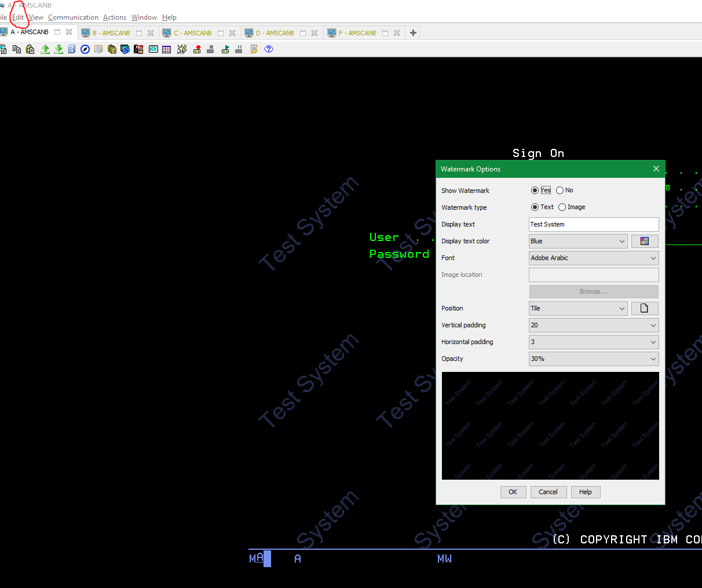This screenshot has height=588, width=702.
Task: Click the blue compass icon in the toolbar
Action: (85, 49)
